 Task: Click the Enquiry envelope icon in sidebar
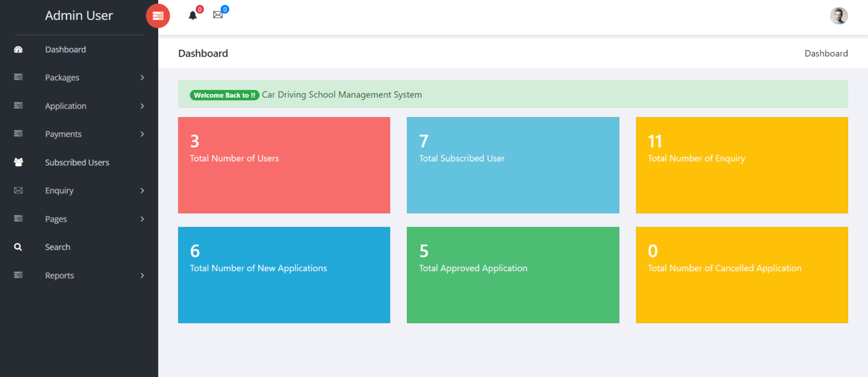tap(18, 191)
